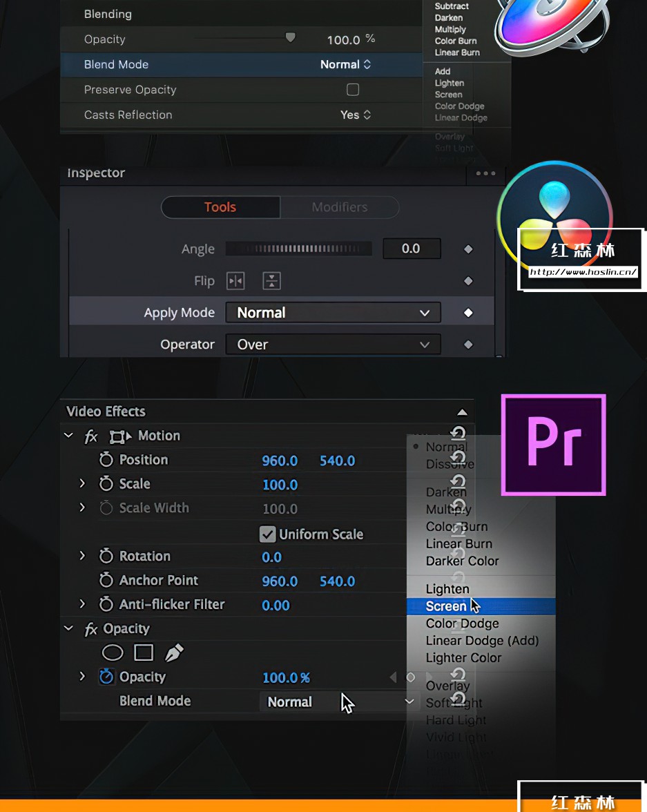647x812 pixels.
Task: Expand the Rotation property row
Action: click(x=82, y=556)
